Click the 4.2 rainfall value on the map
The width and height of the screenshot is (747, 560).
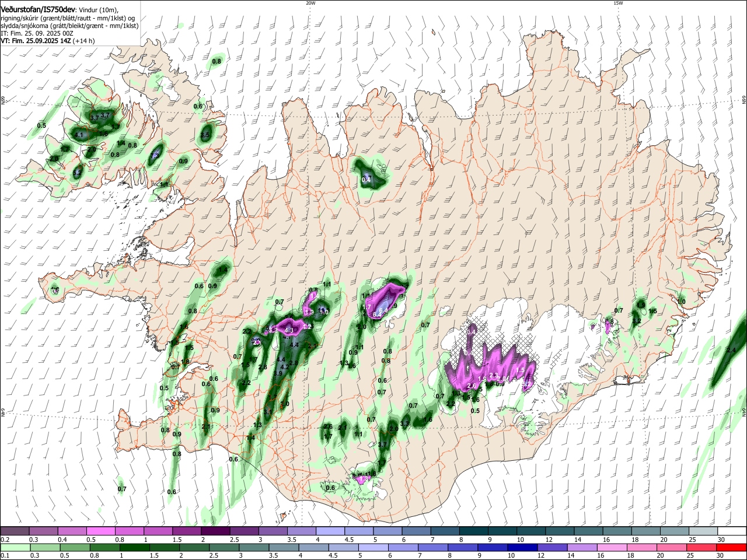pyautogui.click(x=285, y=366)
